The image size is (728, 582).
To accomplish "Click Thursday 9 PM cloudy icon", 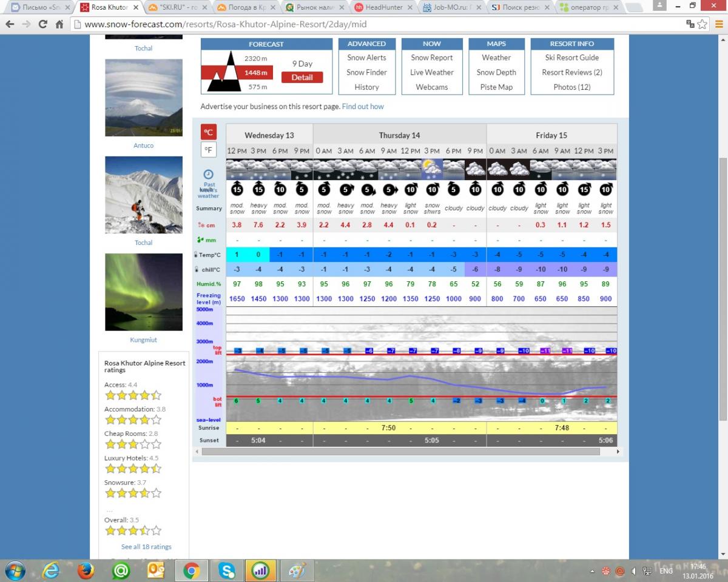I will click(475, 169).
